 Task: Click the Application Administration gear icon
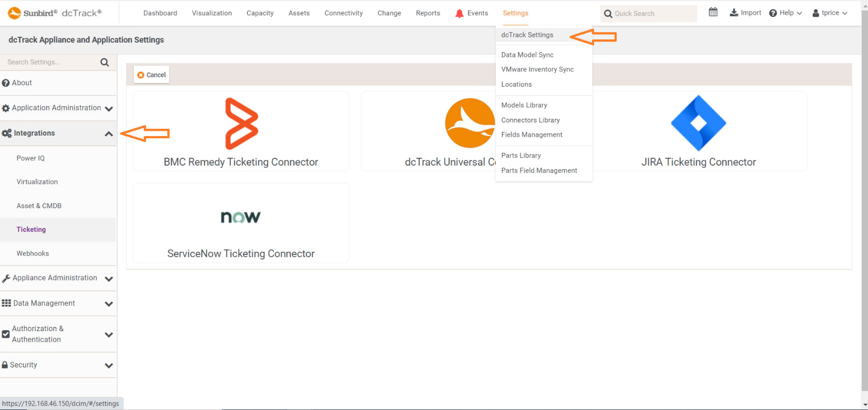tap(6, 108)
